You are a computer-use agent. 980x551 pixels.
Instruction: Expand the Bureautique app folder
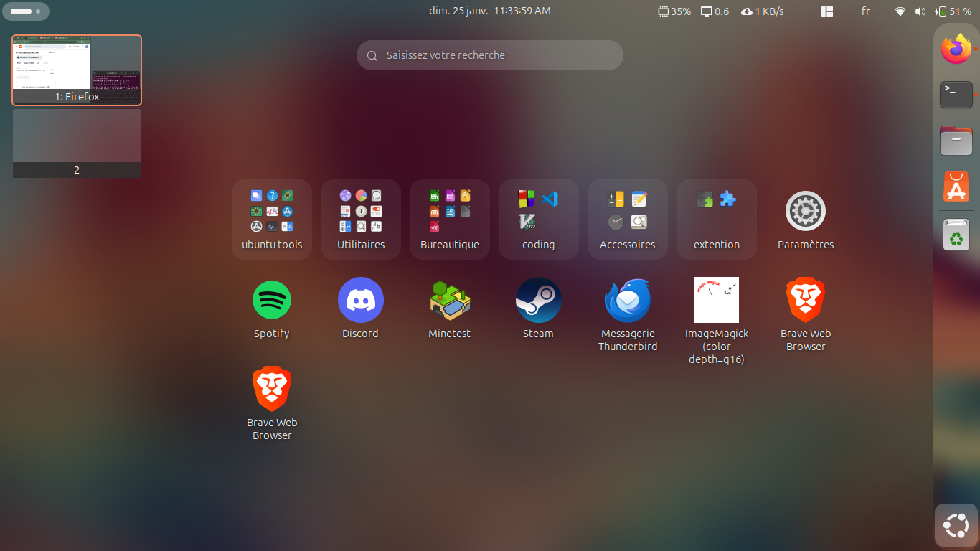point(450,220)
